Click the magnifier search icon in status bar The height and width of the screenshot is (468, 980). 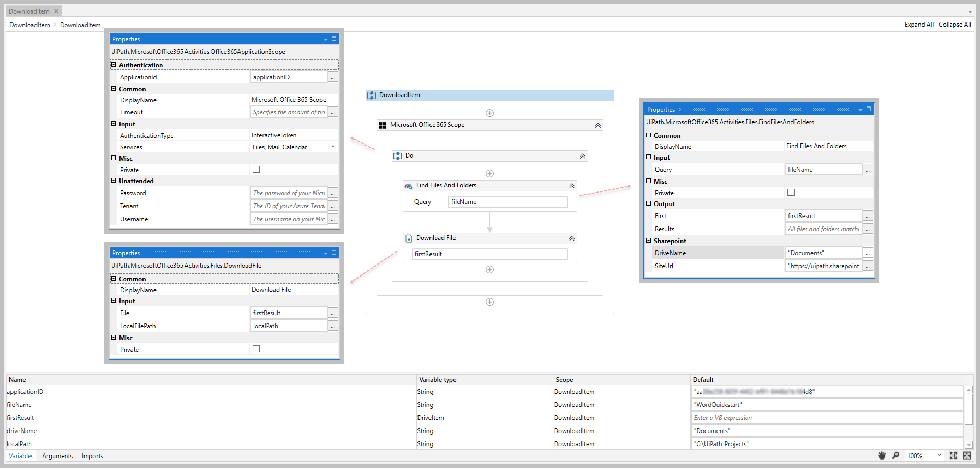pos(895,455)
